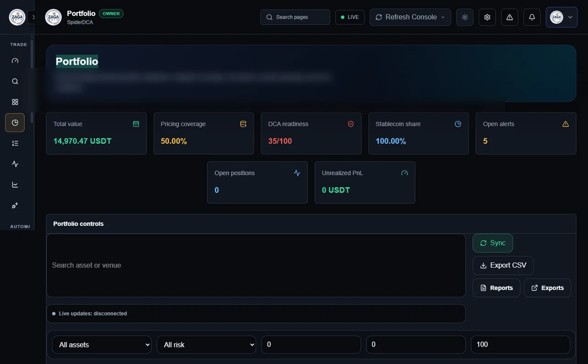Click the Stablecoin share pie icon
This screenshot has width=588, height=364.
[x=458, y=124]
